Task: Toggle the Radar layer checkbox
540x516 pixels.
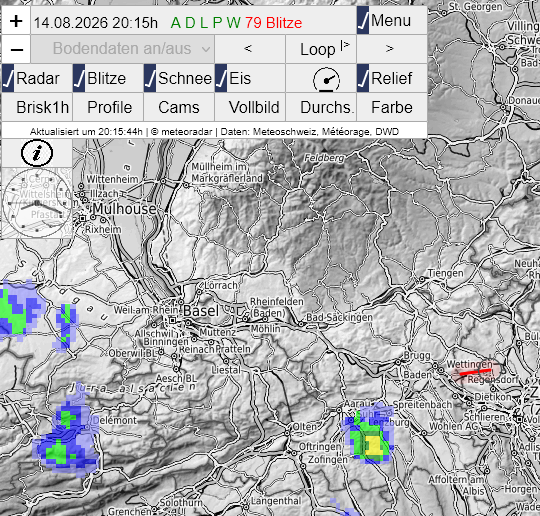Action: 37,79
